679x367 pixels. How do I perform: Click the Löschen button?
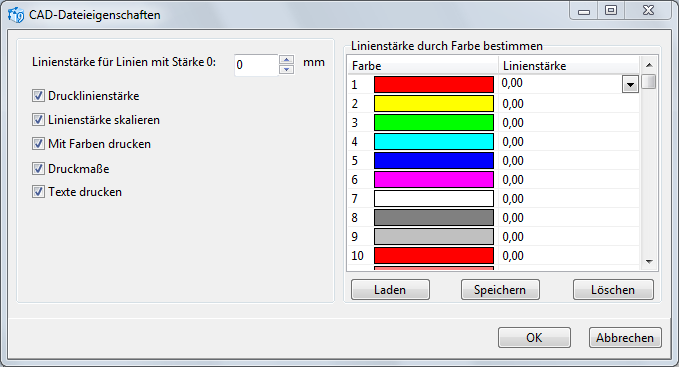pyautogui.click(x=613, y=290)
